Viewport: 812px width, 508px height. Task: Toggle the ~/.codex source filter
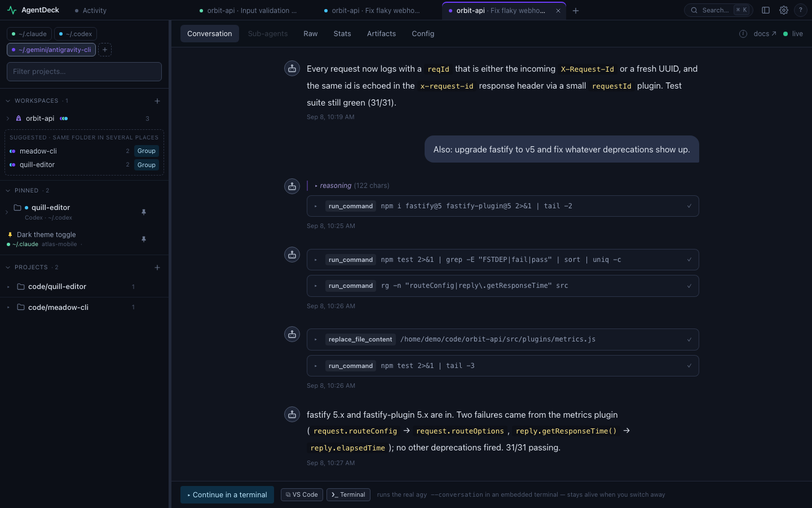click(76, 34)
